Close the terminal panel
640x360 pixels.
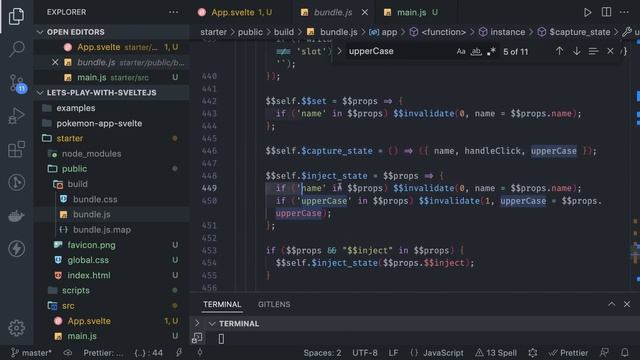click(x=627, y=304)
